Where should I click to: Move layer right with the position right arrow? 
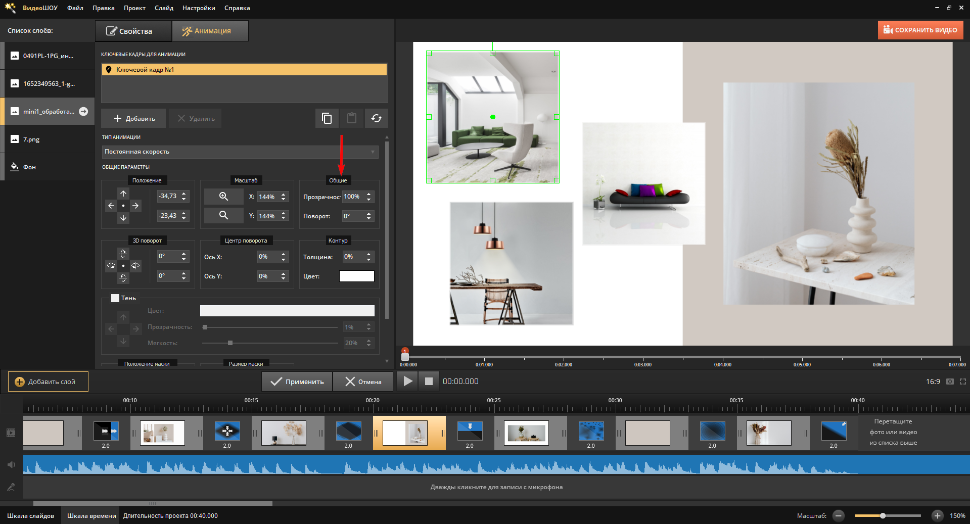click(x=135, y=205)
